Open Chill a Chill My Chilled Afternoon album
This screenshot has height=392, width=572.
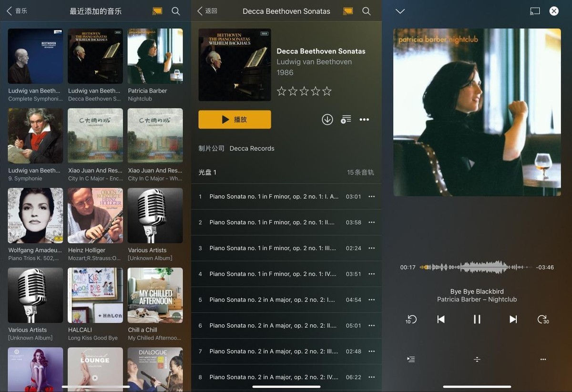[155, 295]
